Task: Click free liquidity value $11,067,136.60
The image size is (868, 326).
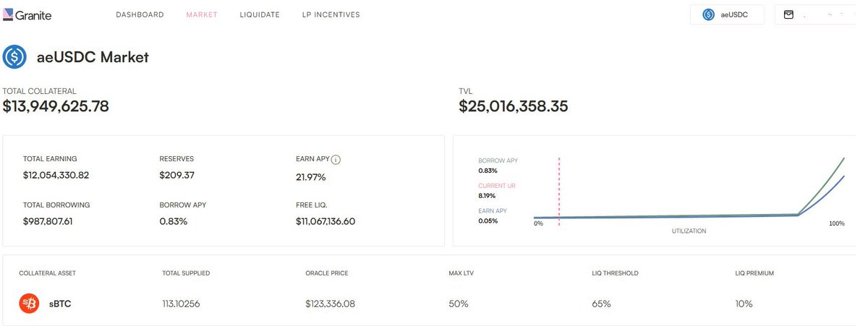Action: click(325, 221)
